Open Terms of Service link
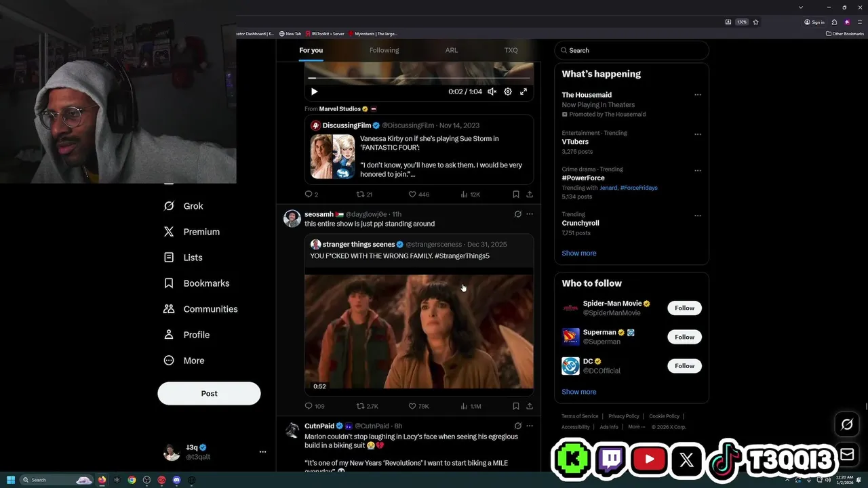This screenshot has width=868, height=488. coord(580,416)
